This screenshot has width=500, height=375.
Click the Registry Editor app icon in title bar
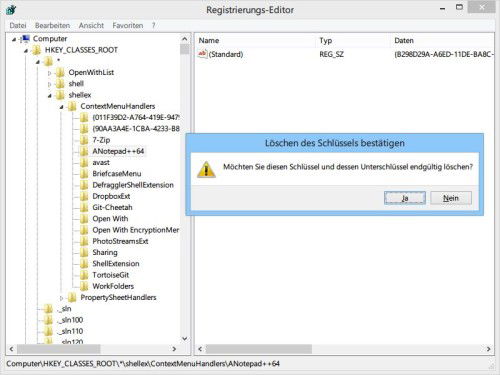pyautogui.click(x=11, y=10)
